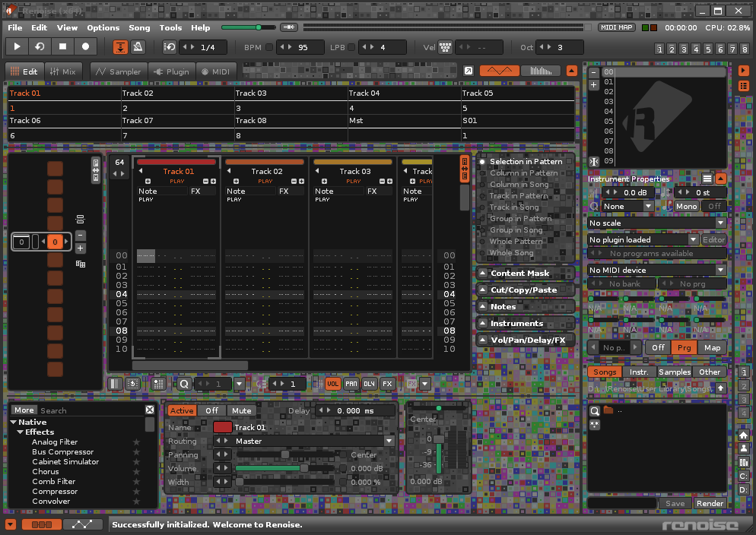Viewport: 756px width, 535px height.
Task: Toggle the PAN column button
Action: (x=351, y=384)
